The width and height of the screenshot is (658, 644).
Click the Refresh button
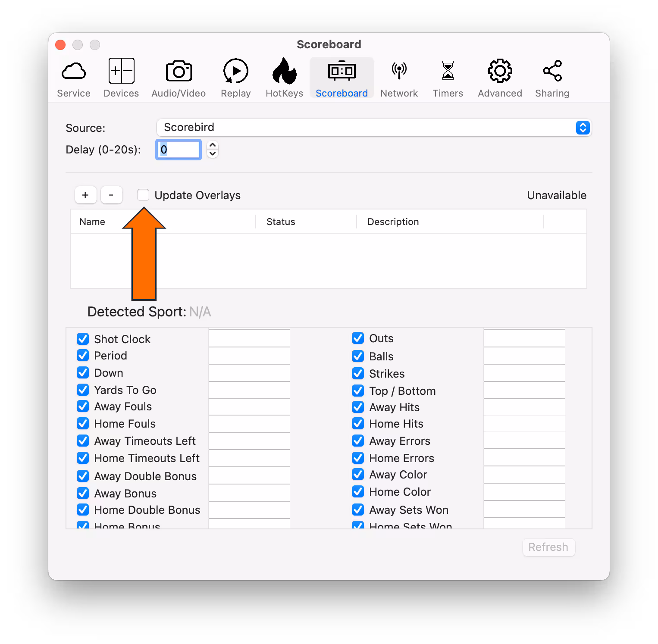click(548, 547)
